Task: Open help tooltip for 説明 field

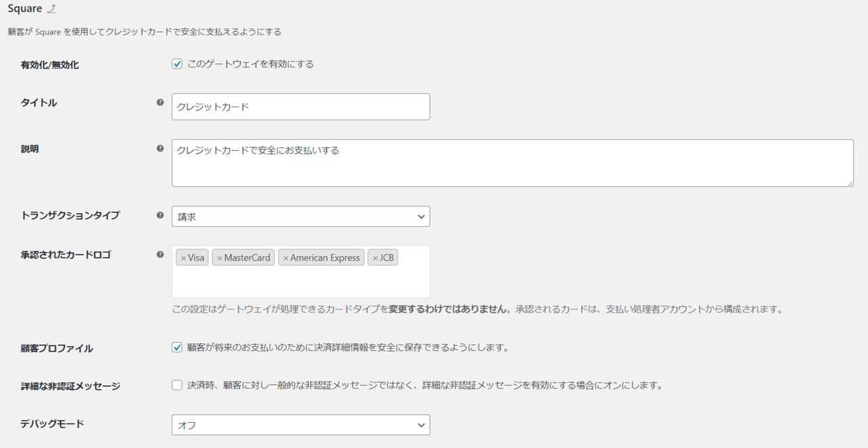Action: [160, 148]
